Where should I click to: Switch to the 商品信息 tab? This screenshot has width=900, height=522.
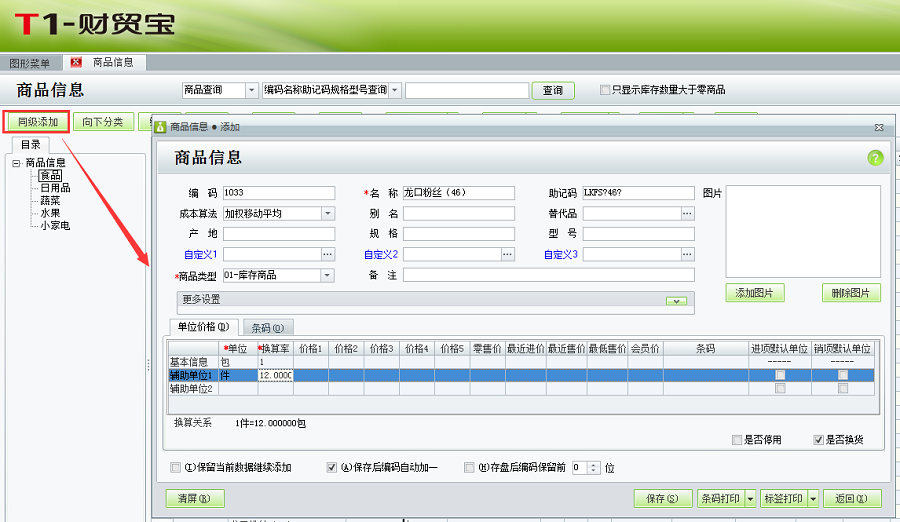(113, 62)
